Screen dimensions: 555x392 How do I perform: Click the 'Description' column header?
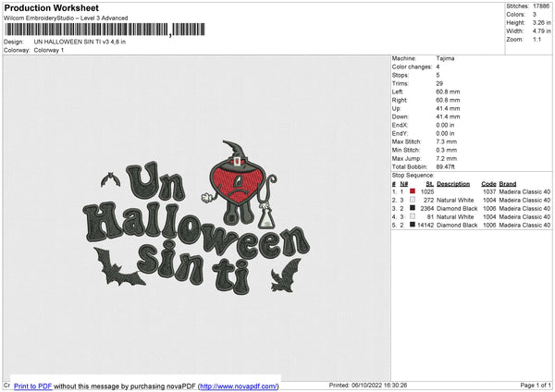click(453, 184)
